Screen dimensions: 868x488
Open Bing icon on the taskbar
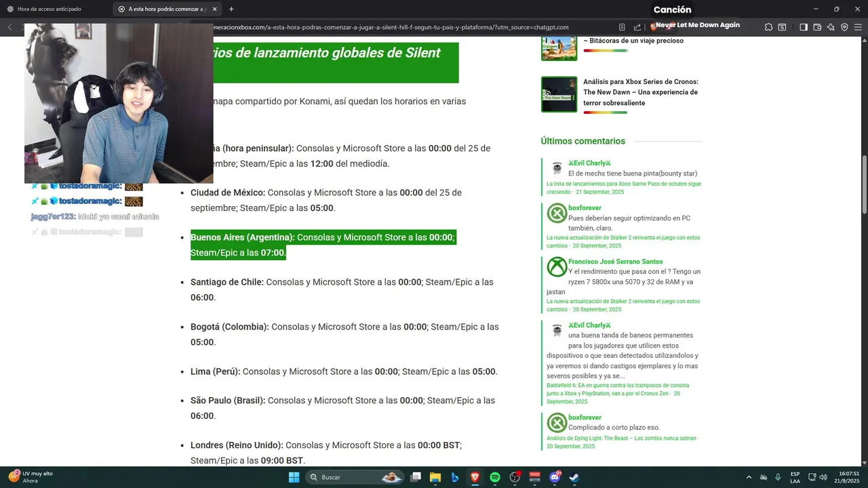point(455,477)
